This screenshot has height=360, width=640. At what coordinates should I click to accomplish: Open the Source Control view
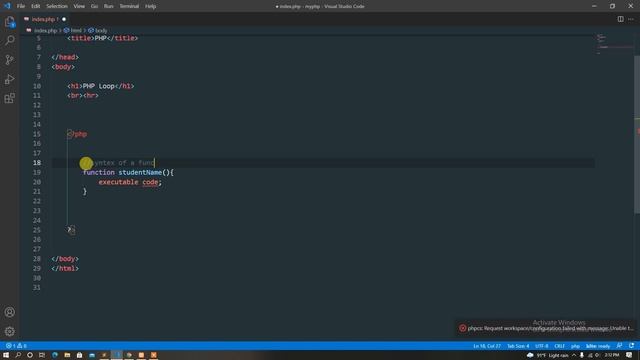click(x=9, y=60)
